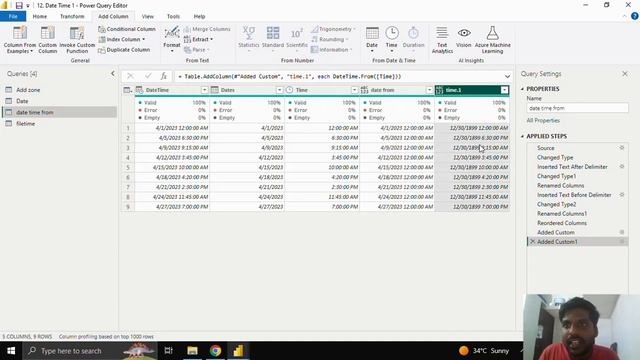Cancel the formula edit

pyautogui.click(x=130, y=76)
